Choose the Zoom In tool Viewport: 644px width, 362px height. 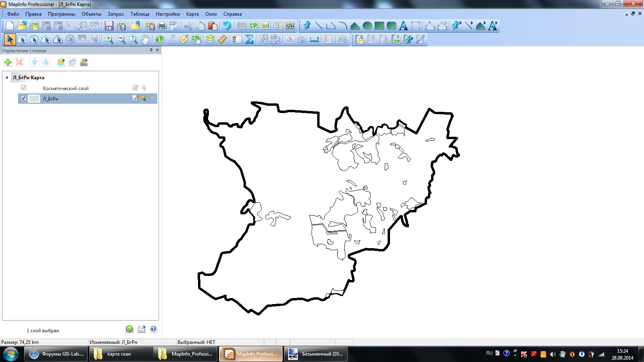[109, 39]
